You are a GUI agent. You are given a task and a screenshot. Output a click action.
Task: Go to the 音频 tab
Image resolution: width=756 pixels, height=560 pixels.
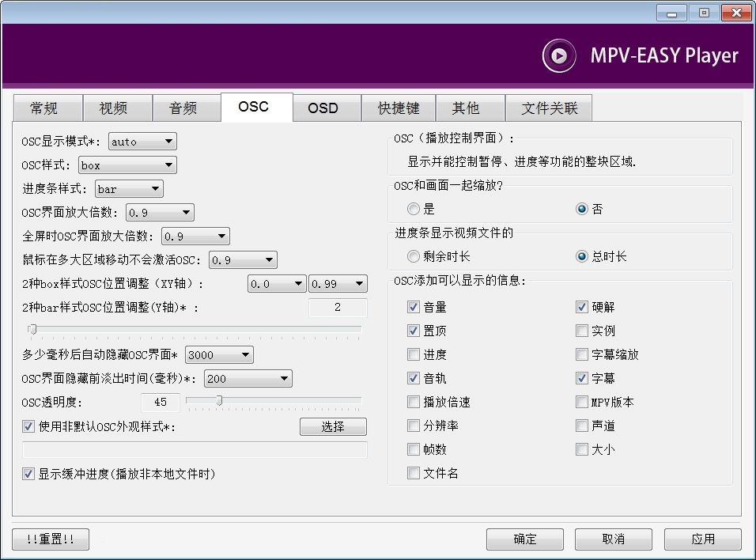pyautogui.click(x=187, y=108)
